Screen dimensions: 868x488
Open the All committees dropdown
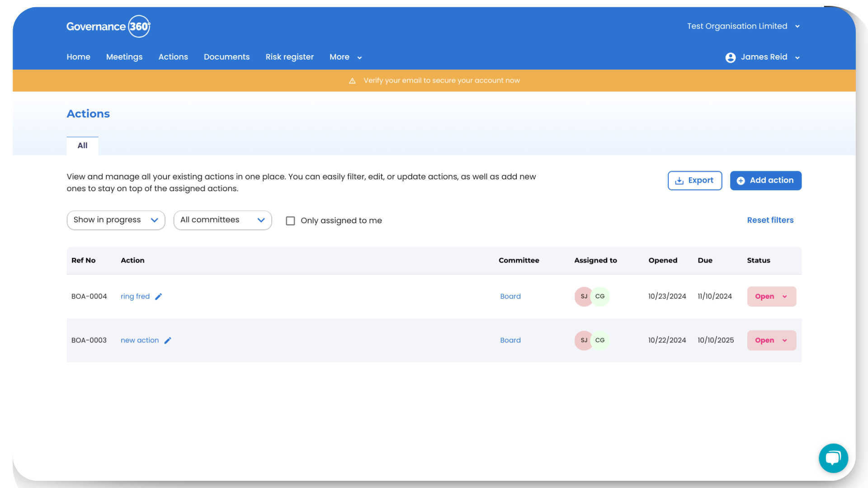point(222,220)
